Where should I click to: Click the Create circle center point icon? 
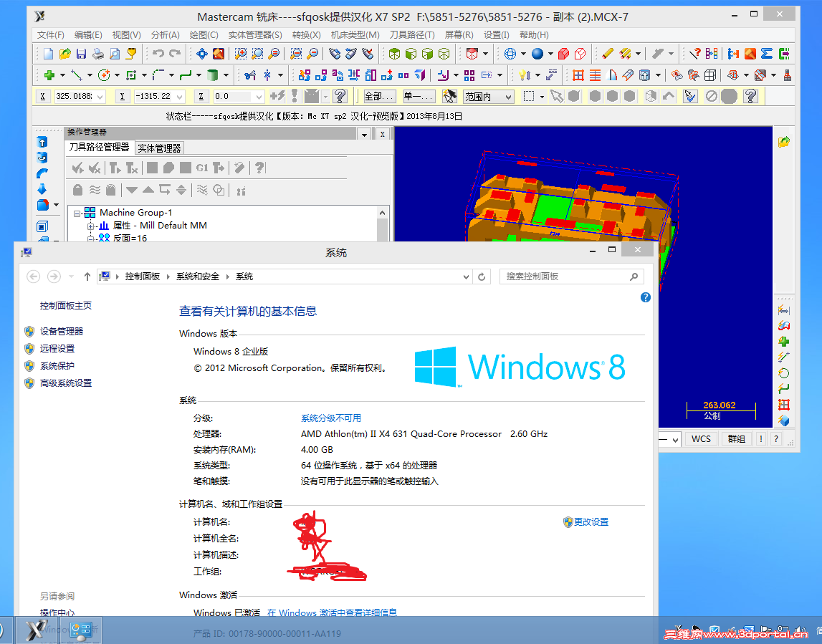click(104, 75)
